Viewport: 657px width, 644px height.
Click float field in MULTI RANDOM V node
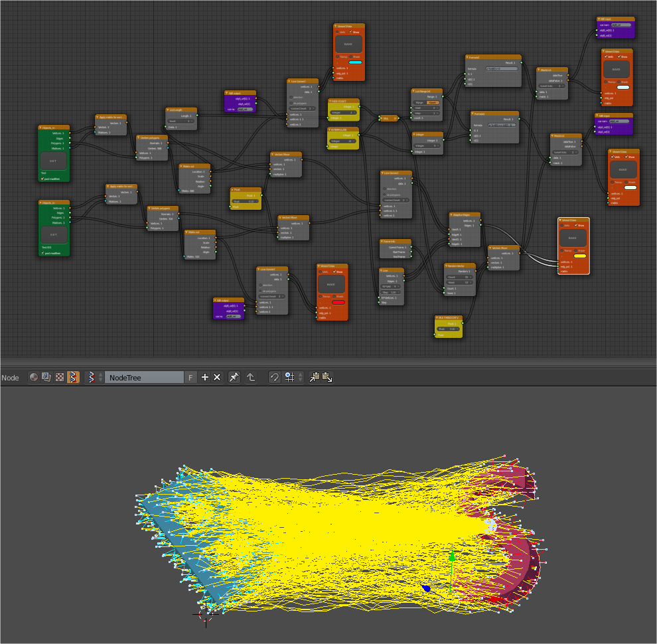click(449, 329)
